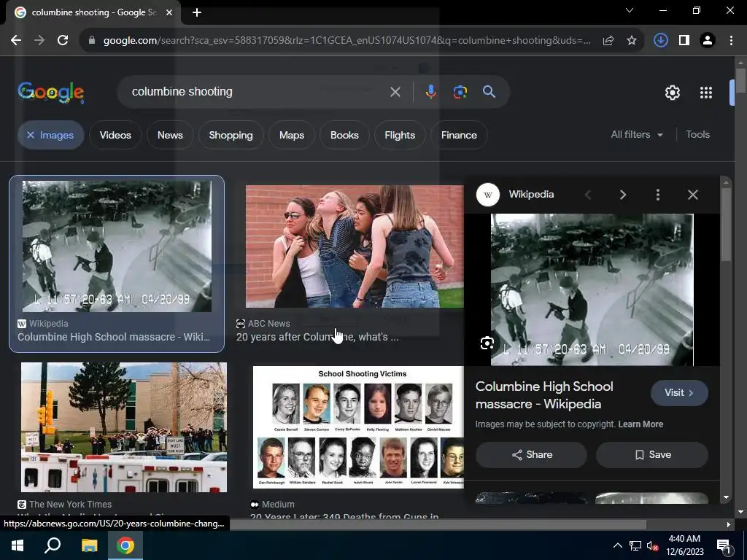This screenshot has width=747, height=560.
Task: Open the Learn More copyright link
Action: pyautogui.click(x=640, y=424)
